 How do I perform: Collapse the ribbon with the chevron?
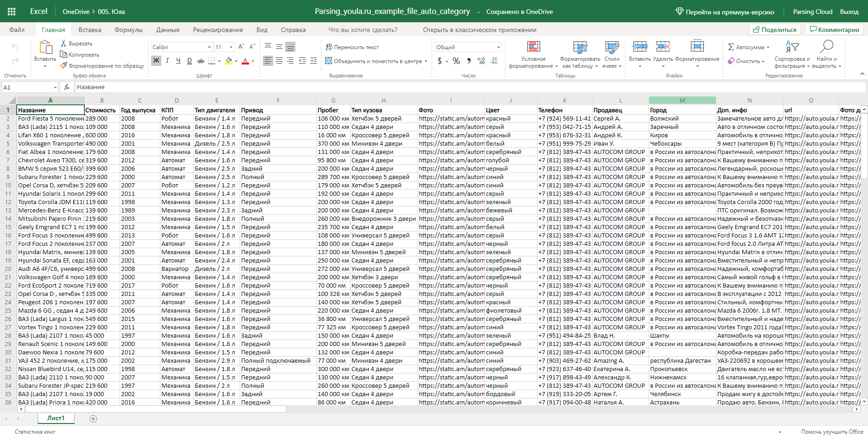(862, 74)
